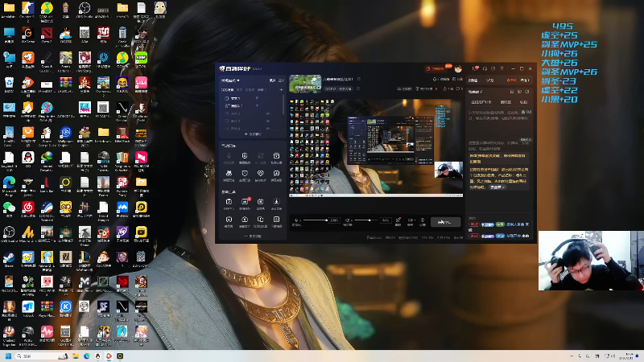Click the taskbar search box
Screen dimensions: 644x362
tap(41, 356)
